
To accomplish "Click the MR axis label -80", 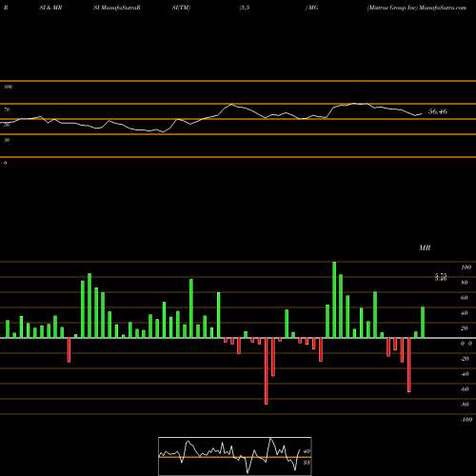I will tap(465, 405).
